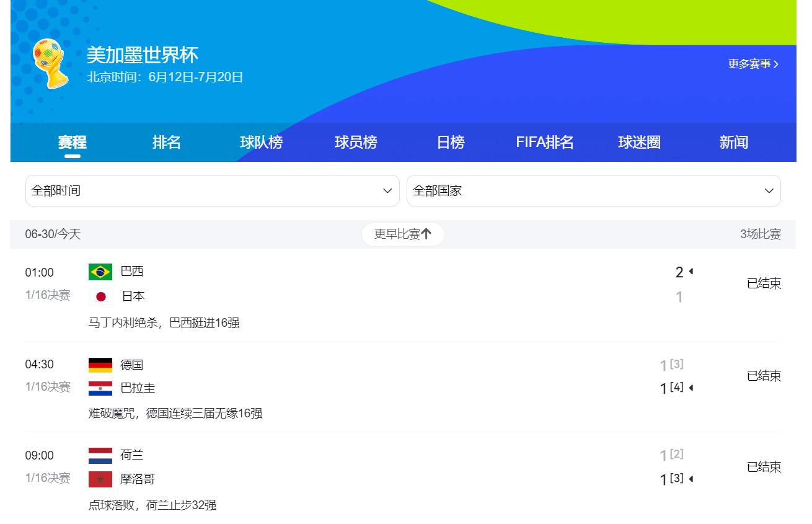Screen dimensions: 812x524
Task: Click the winner arrow beside Paraguay's score
Action: (691, 388)
